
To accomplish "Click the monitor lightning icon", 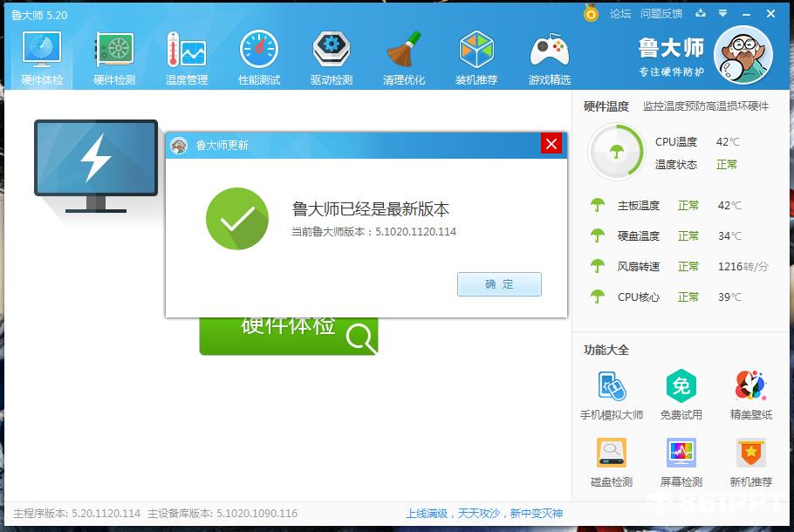I will pos(96,166).
